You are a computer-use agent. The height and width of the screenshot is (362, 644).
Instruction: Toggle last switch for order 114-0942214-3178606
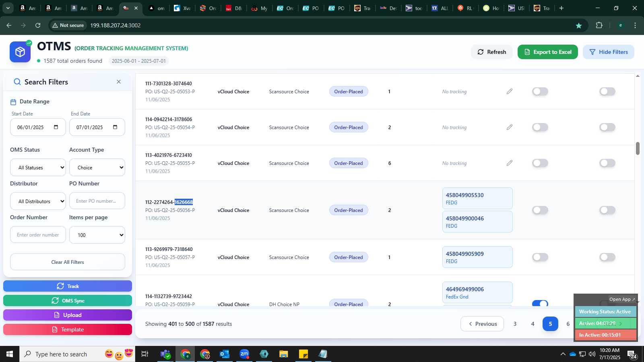click(607, 127)
